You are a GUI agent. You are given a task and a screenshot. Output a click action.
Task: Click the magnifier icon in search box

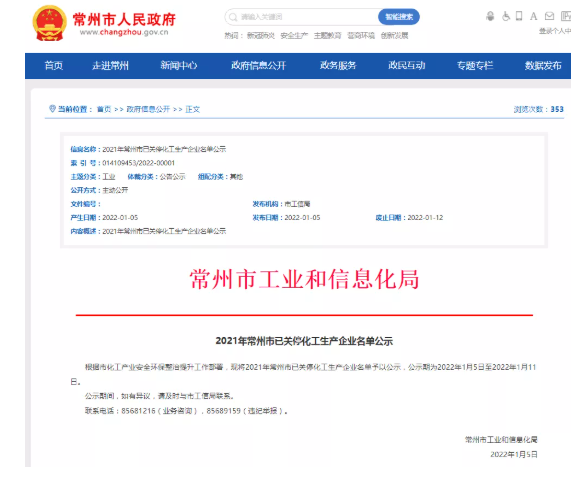pyautogui.click(x=233, y=17)
